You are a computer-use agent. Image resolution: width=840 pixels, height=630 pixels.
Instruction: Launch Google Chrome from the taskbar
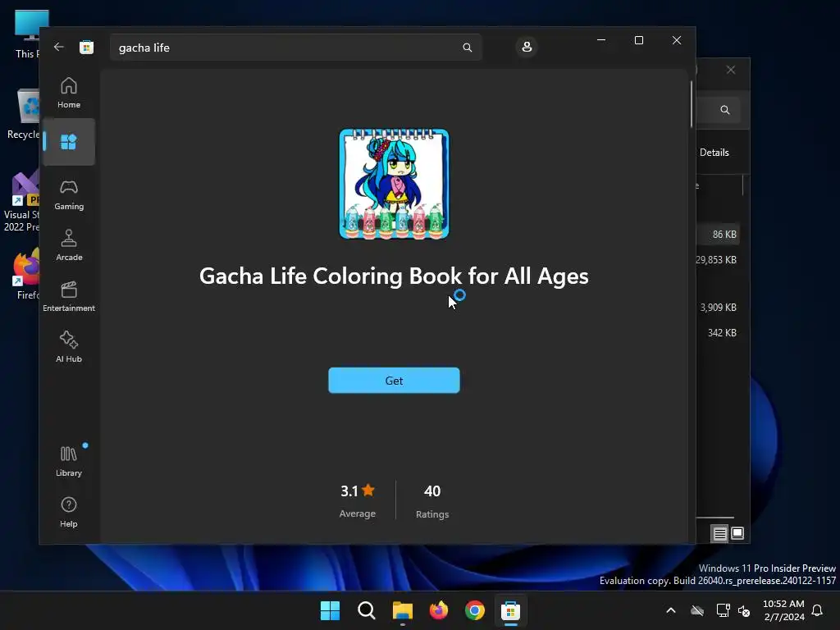[x=475, y=610]
